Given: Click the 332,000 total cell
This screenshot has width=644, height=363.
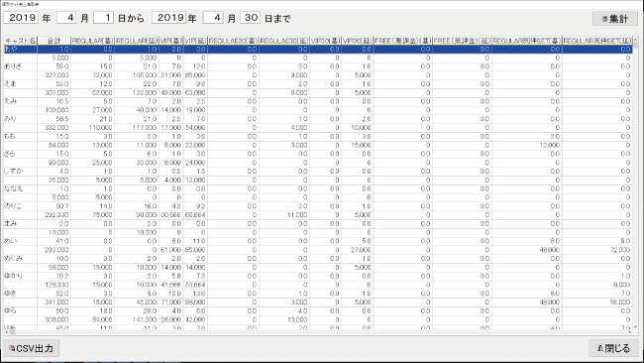Looking at the screenshot, I should [54, 127].
